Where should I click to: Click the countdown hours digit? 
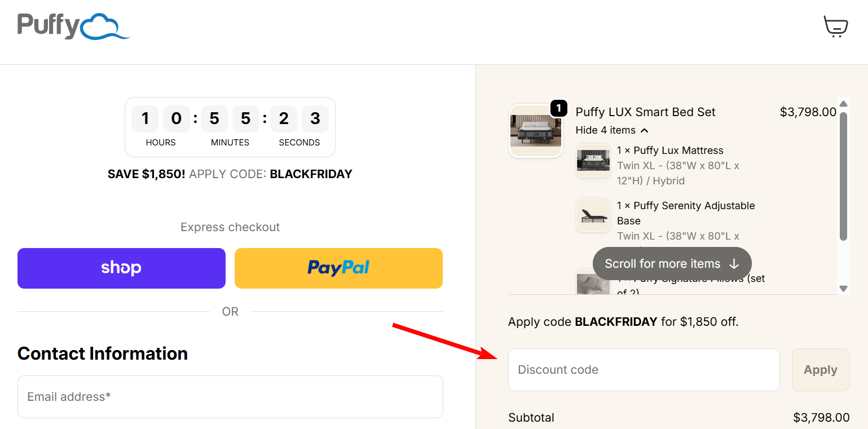pyautogui.click(x=145, y=118)
